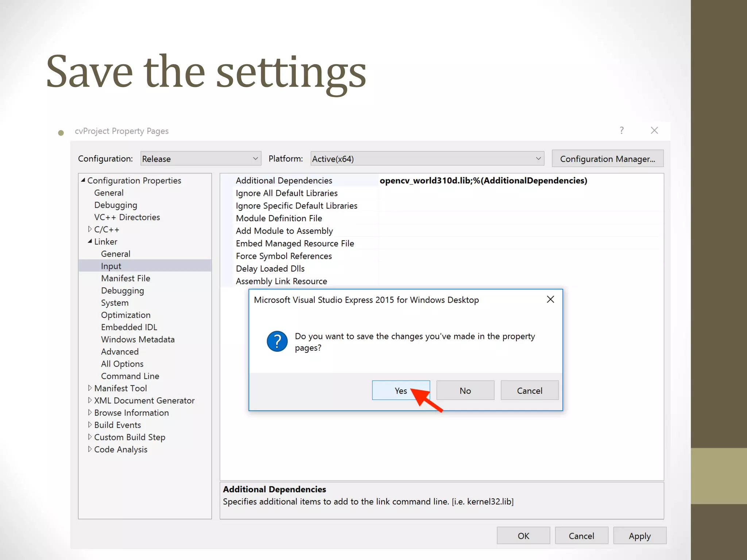Close the Visual Studio message dialog
747x560 pixels.
550,299
